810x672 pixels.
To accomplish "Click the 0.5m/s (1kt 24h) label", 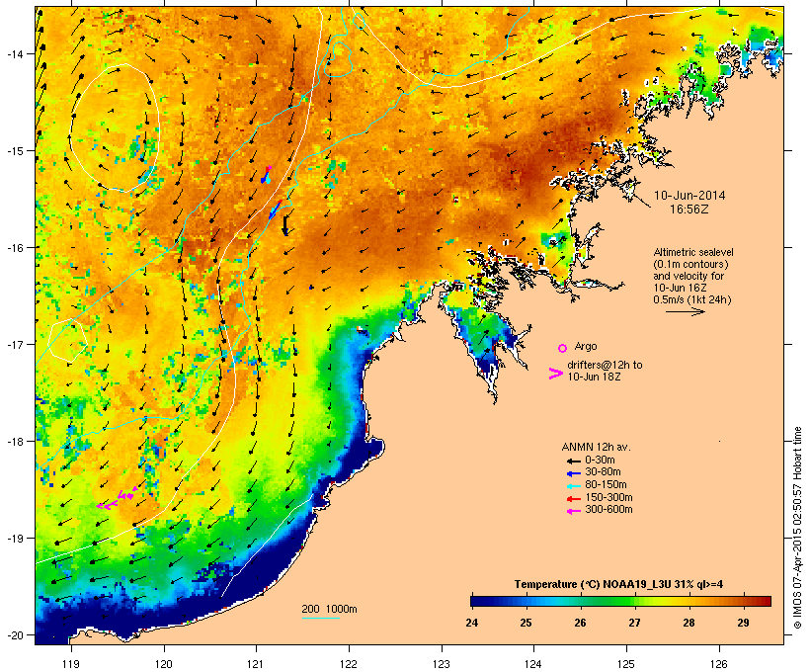I will click(692, 299).
